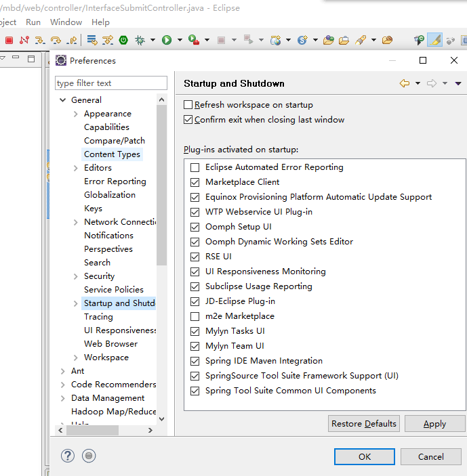The height and width of the screenshot is (476, 467).
Task: Uncheck the JD-Eclipse Plug-in
Action: pos(195,302)
